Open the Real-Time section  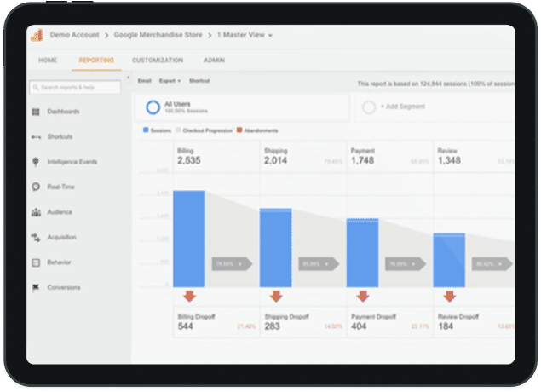pyautogui.click(x=61, y=187)
